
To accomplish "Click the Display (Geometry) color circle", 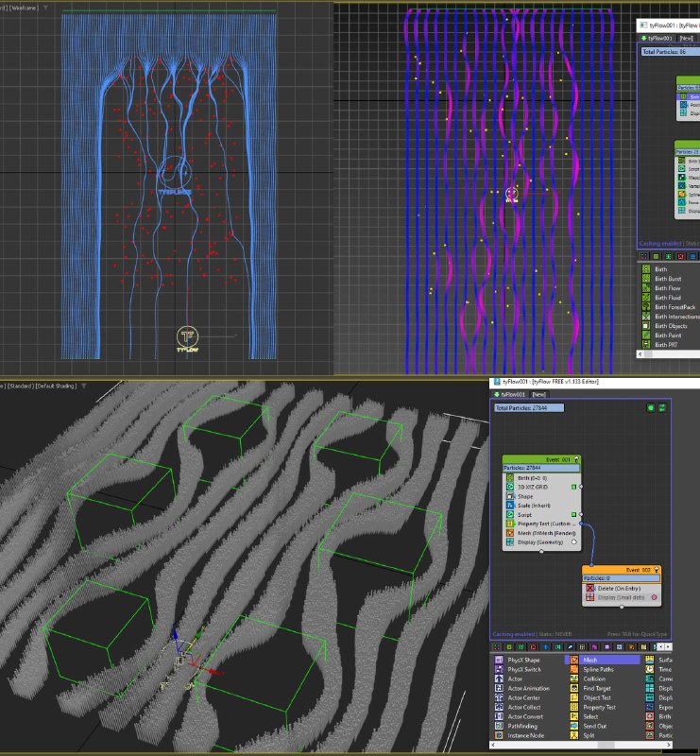I will click(x=574, y=541).
